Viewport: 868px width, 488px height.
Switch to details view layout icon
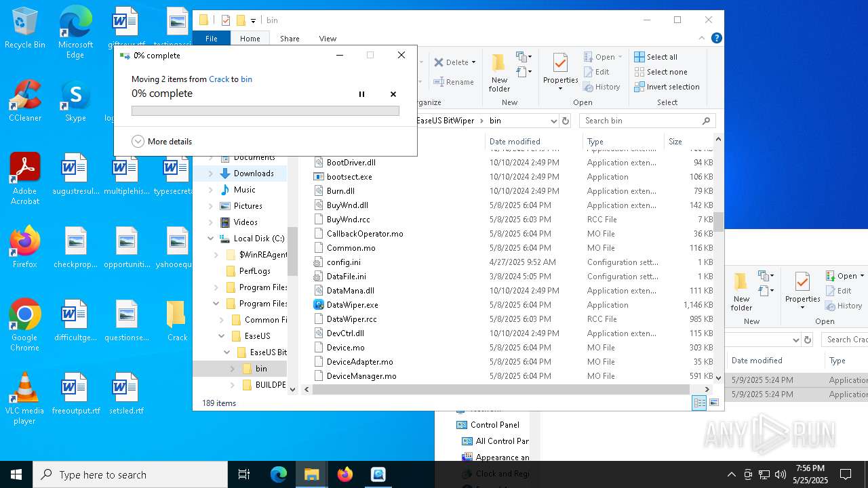click(699, 403)
